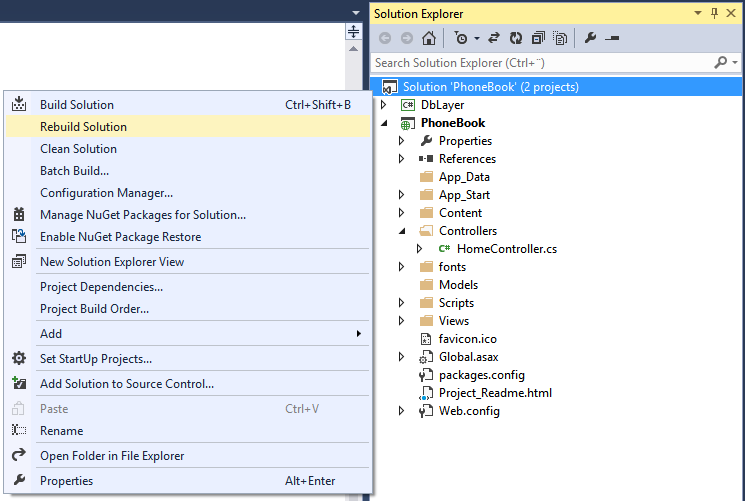Expand the App_Start folder

[402, 195]
